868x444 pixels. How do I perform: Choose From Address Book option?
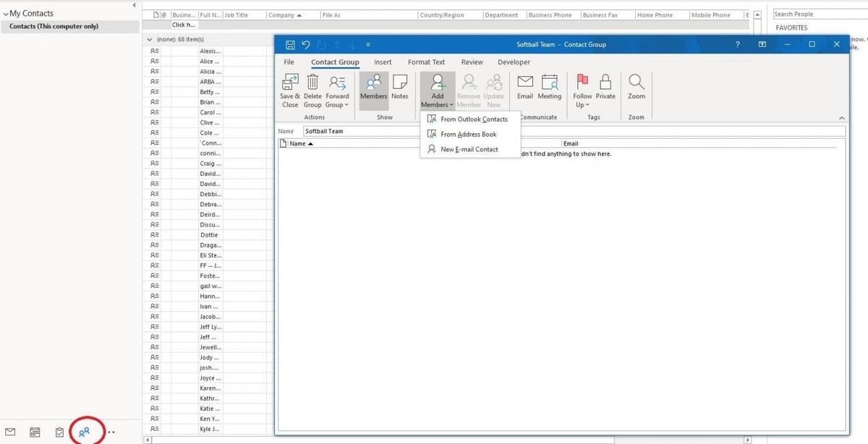tap(469, 134)
